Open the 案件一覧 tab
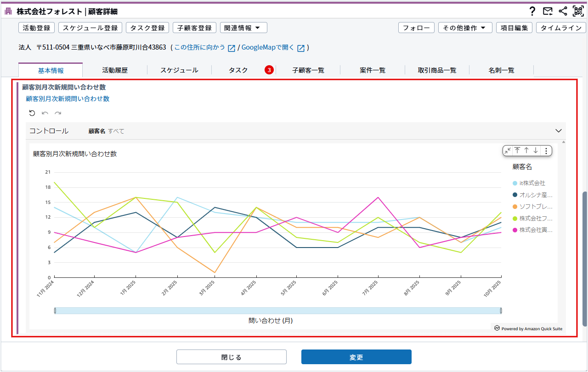 [x=373, y=70]
